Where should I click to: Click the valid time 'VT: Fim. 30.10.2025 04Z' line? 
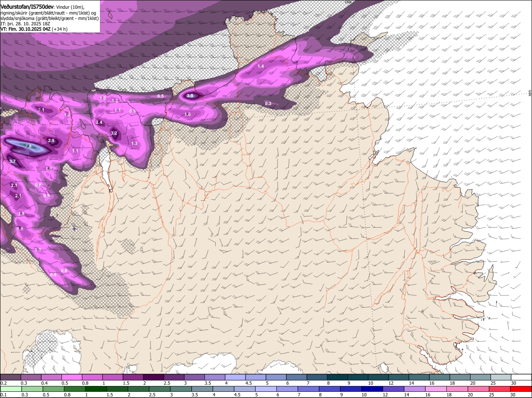(26, 29)
